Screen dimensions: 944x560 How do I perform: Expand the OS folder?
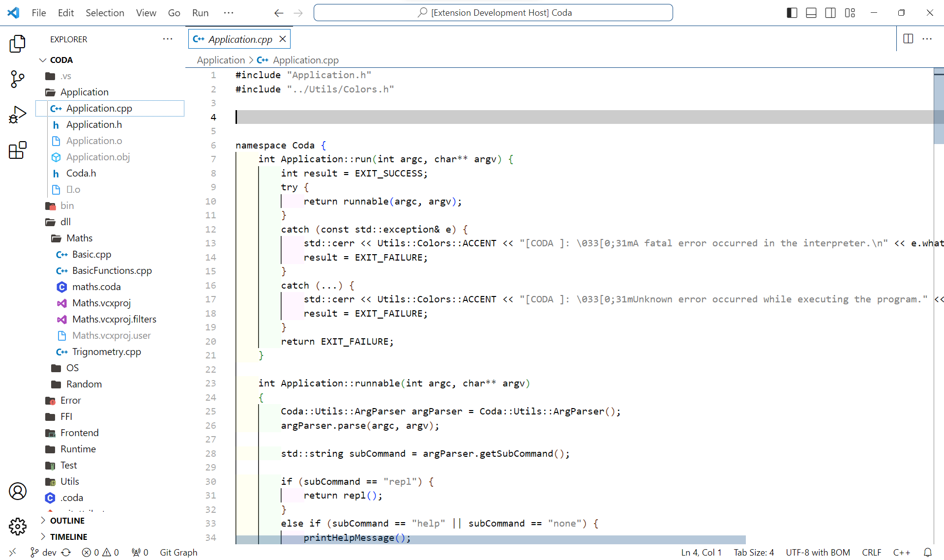click(x=111, y=368)
